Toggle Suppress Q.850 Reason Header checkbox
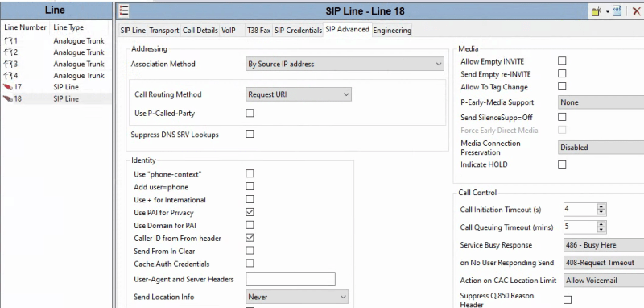 [x=568, y=300]
